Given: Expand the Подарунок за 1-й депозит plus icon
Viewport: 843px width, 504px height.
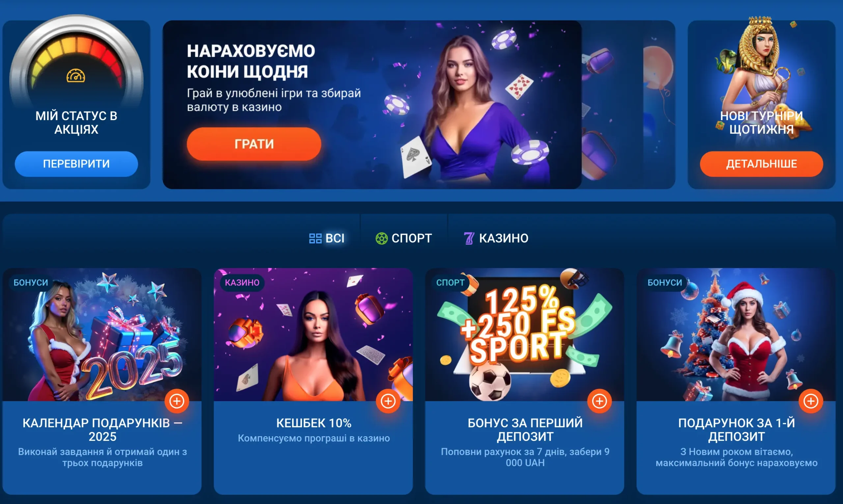Looking at the screenshot, I should coord(811,401).
